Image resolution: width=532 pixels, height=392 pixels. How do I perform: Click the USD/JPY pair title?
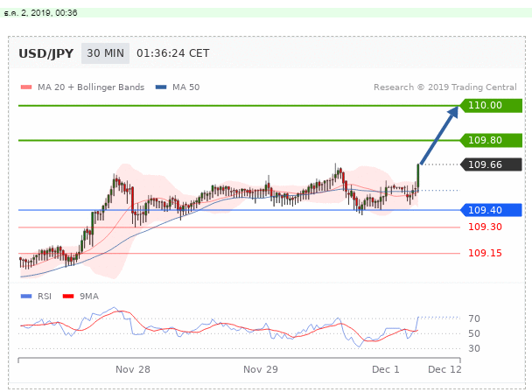[45, 53]
